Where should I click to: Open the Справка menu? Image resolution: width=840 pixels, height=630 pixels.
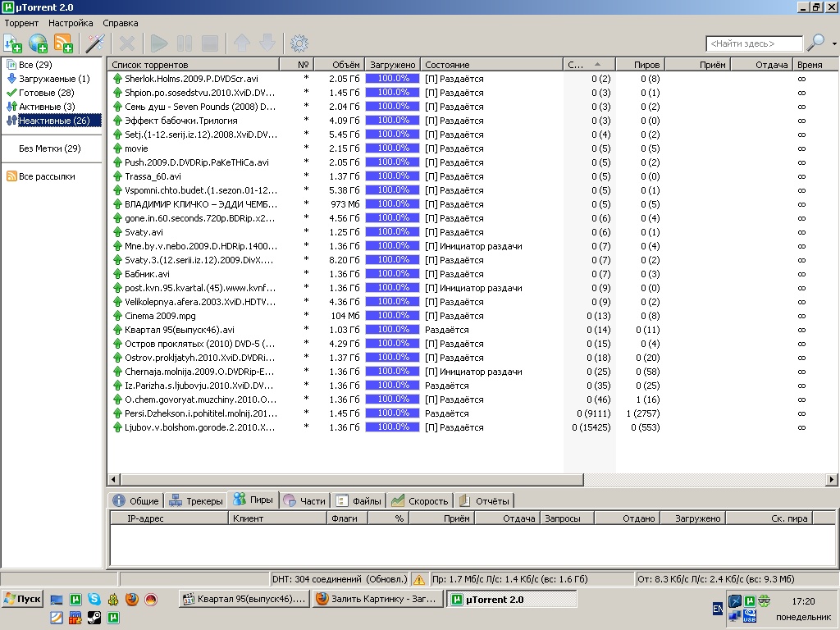click(x=121, y=23)
